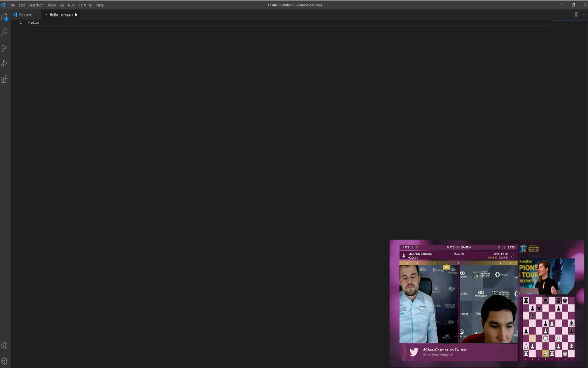The image size is (588, 368).
Task: Click the Split Editor Right icon
Action: [x=577, y=14]
